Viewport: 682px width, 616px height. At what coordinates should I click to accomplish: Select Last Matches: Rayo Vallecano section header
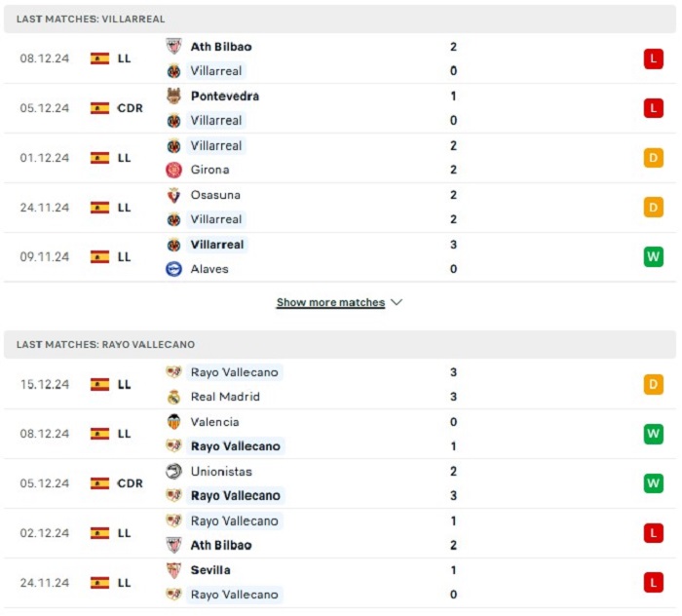pos(340,344)
